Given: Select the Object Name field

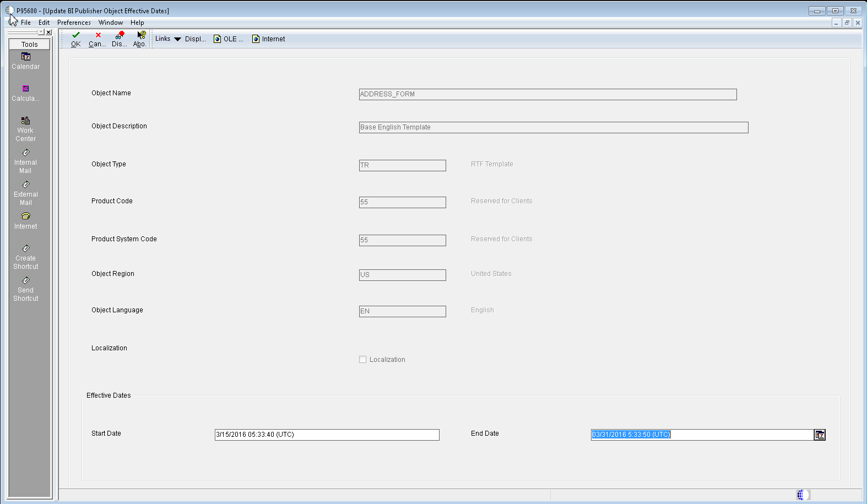Looking at the screenshot, I should point(548,95).
